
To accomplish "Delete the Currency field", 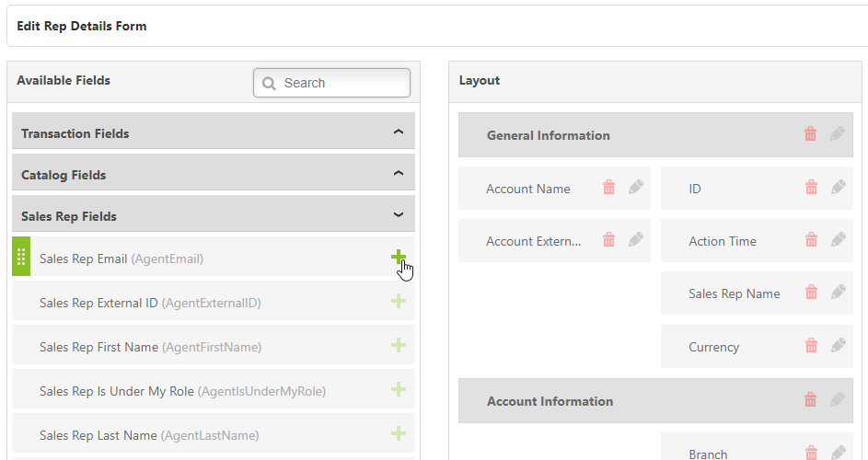I will pos(812,346).
